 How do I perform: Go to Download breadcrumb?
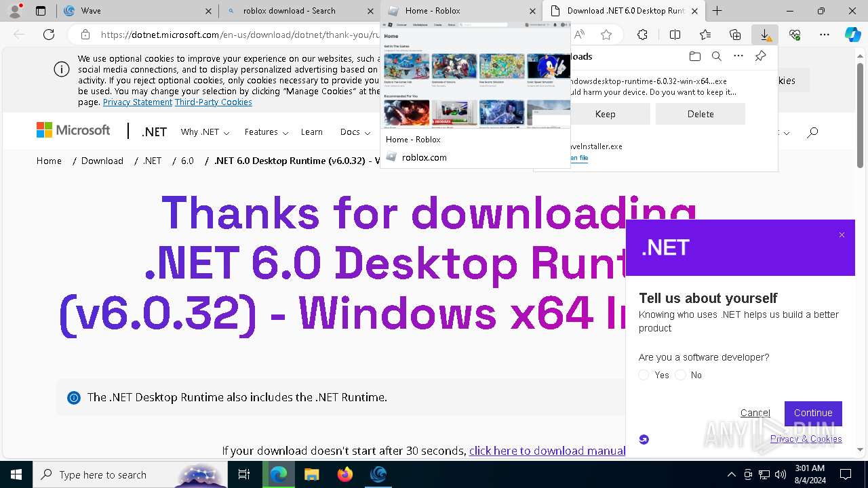(x=102, y=161)
